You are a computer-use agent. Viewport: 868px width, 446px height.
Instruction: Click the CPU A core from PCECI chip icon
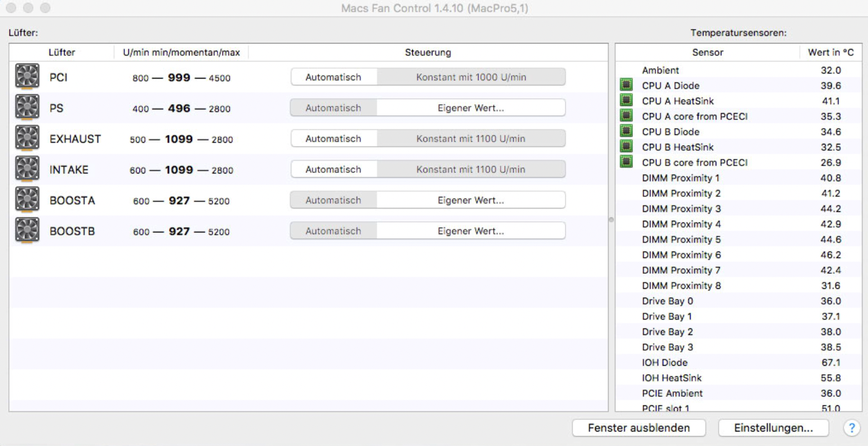626,116
